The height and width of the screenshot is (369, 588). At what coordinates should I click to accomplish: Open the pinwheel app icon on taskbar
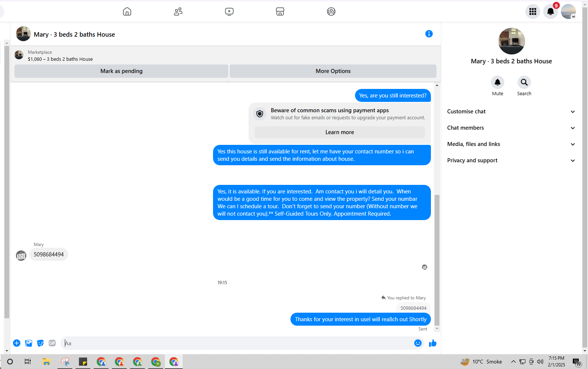[x=65, y=362]
